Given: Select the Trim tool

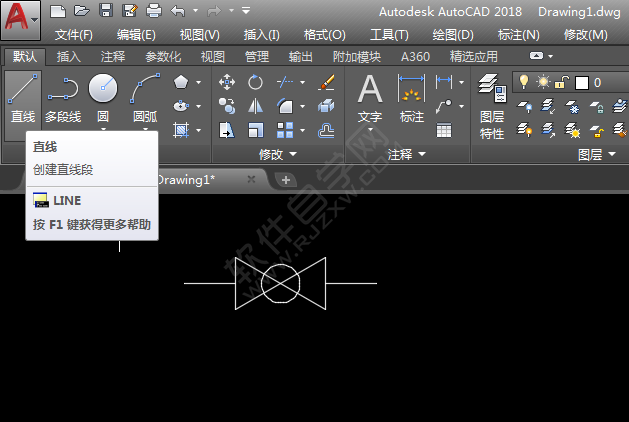Looking at the screenshot, I should pyautogui.click(x=285, y=82).
